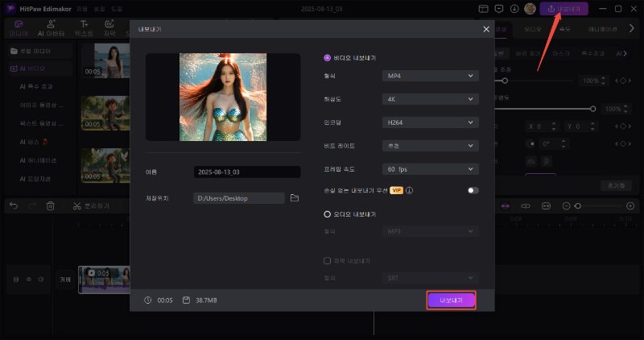
Task: Toggle the lossless export priority switch
Action: click(472, 191)
